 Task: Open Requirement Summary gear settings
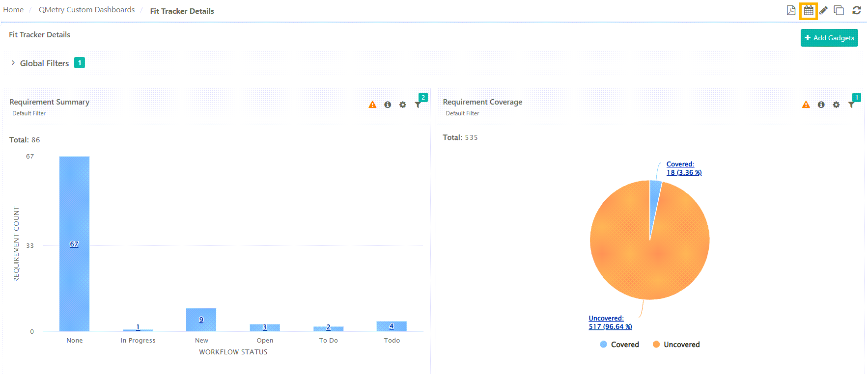click(x=403, y=105)
